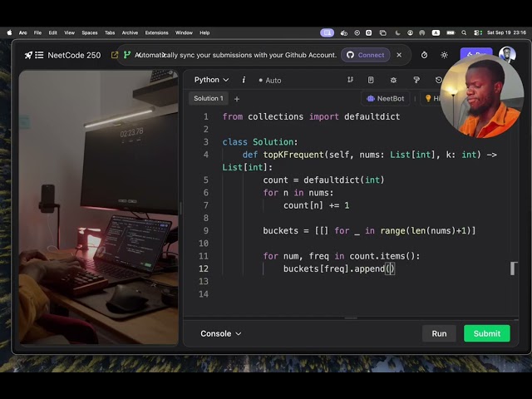Open the Python language dropdown
Viewport: 532px width, 399px height.
point(211,80)
